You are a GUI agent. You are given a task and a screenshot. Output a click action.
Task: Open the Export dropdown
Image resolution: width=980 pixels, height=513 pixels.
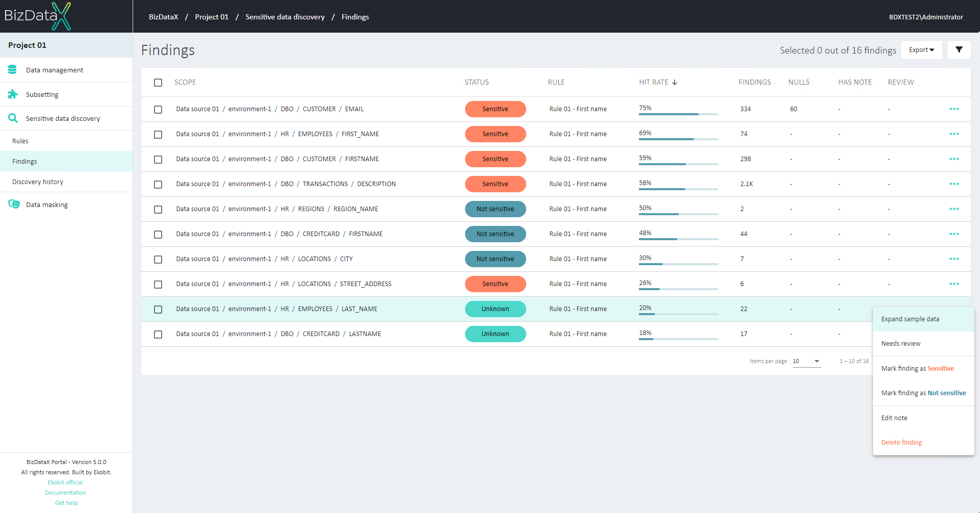tap(921, 50)
